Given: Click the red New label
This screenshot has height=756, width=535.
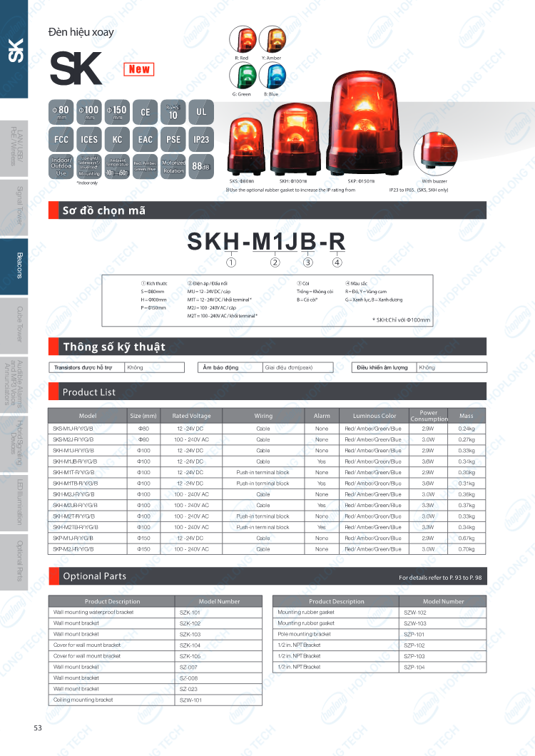Looking at the screenshot, I should click(x=139, y=69).
